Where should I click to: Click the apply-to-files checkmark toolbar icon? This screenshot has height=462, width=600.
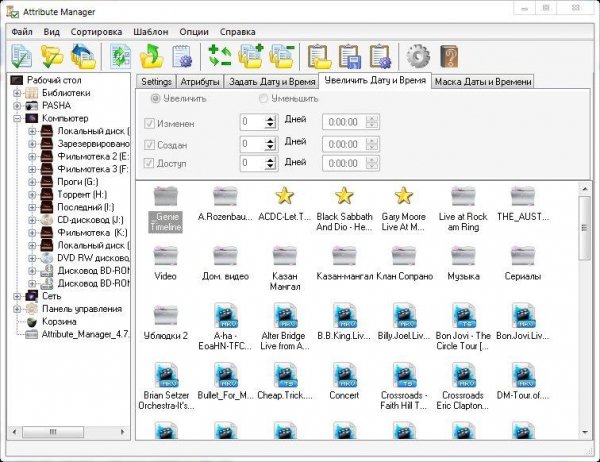pyautogui.click(x=21, y=57)
